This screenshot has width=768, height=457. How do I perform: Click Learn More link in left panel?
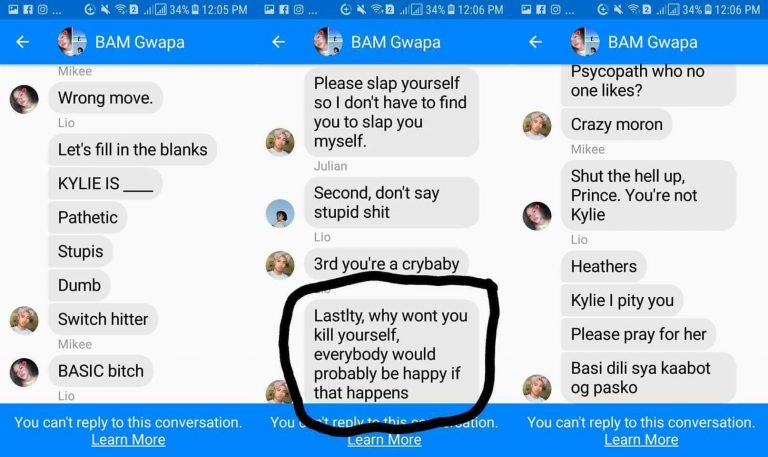(128, 440)
